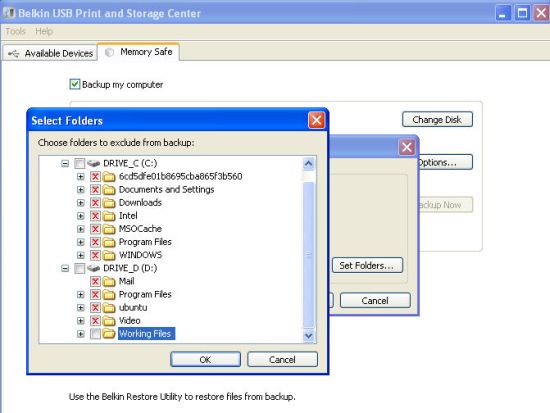
Task: Click the scroll up arrow in folder tree
Action: (x=309, y=164)
